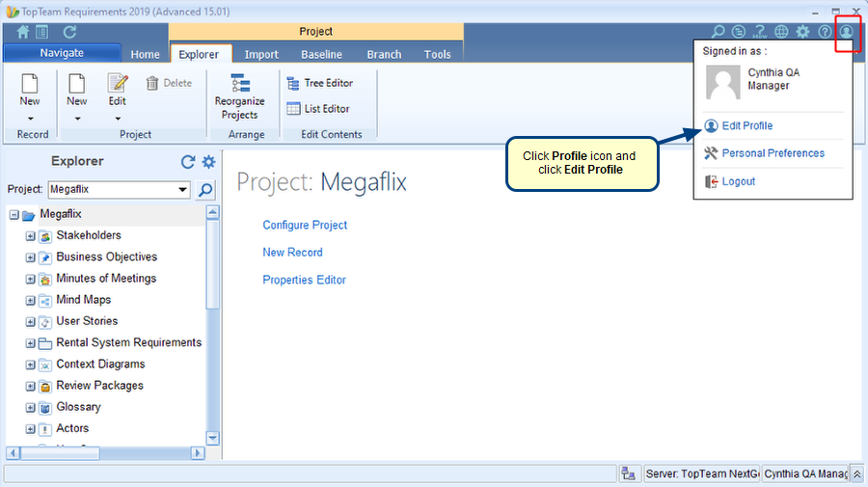Click the tree horizontal scrollbar left arrow
868x487 pixels.
(x=13, y=453)
